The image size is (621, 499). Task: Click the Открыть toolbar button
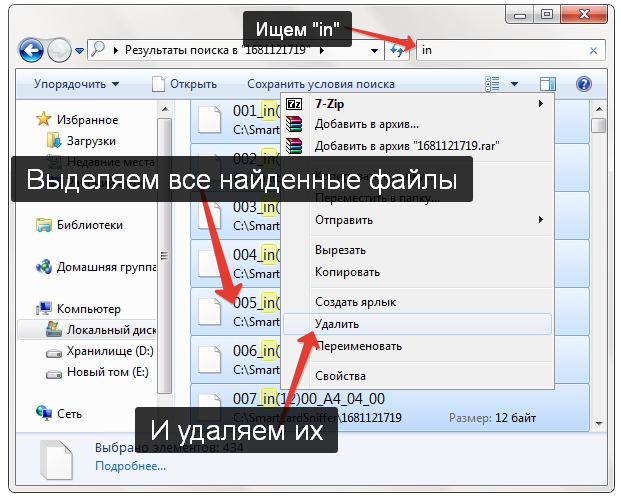[x=185, y=84]
